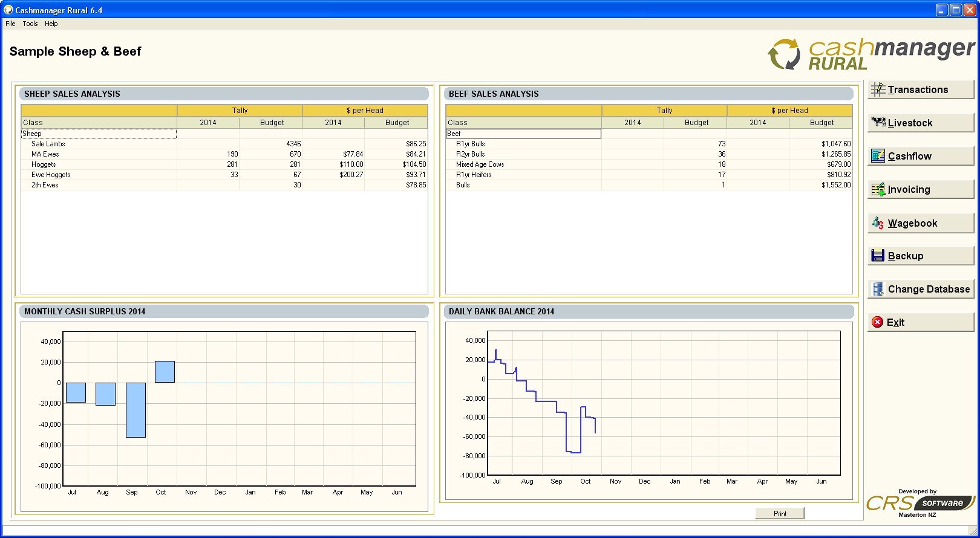Click Change Database button label
This screenshot has height=538, width=980.
[929, 289]
